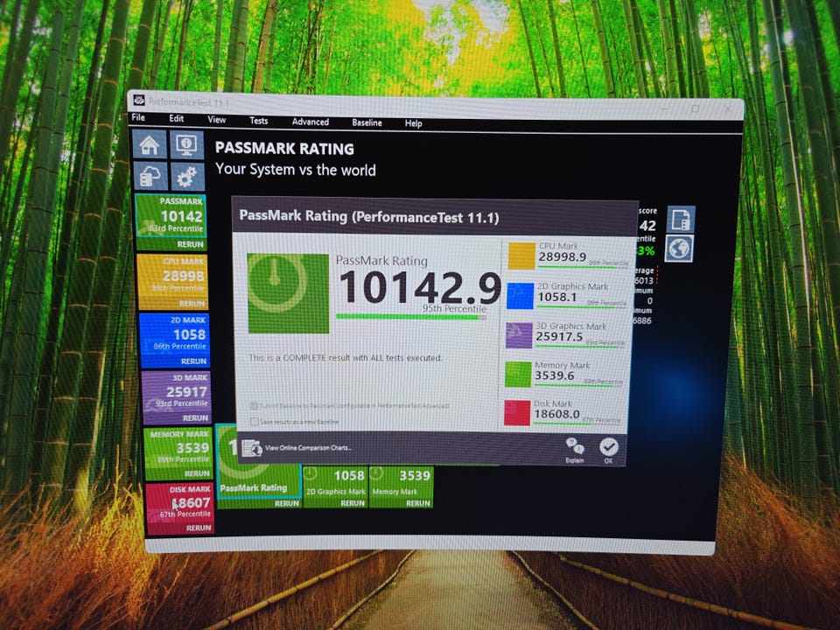This screenshot has width=840, height=630.
Task: Click the PassMark Rating percentile progress bar
Action: coord(411,317)
